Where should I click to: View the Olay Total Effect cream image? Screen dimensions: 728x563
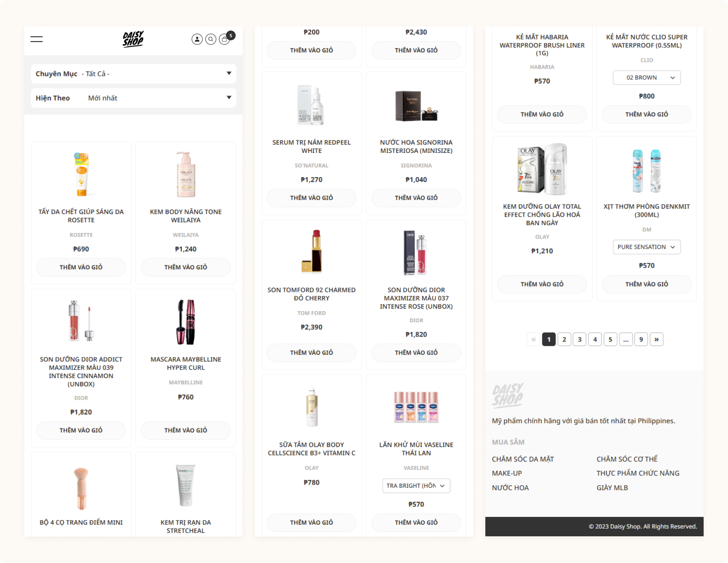tap(542, 169)
